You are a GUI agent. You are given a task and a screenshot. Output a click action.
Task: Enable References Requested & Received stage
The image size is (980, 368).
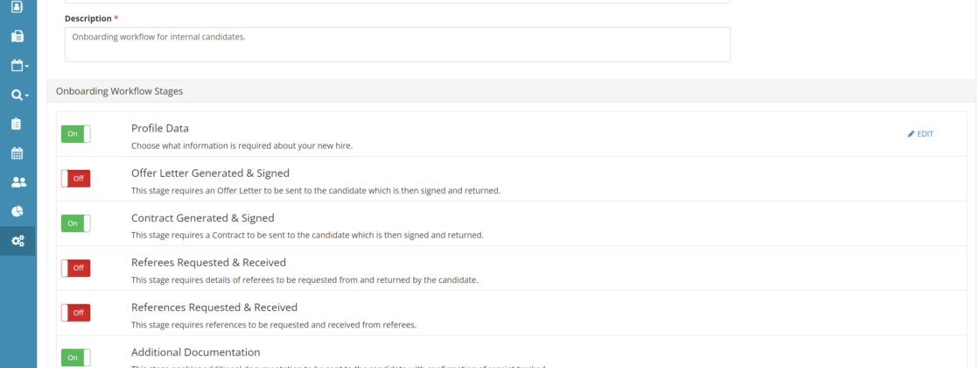click(x=75, y=313)
